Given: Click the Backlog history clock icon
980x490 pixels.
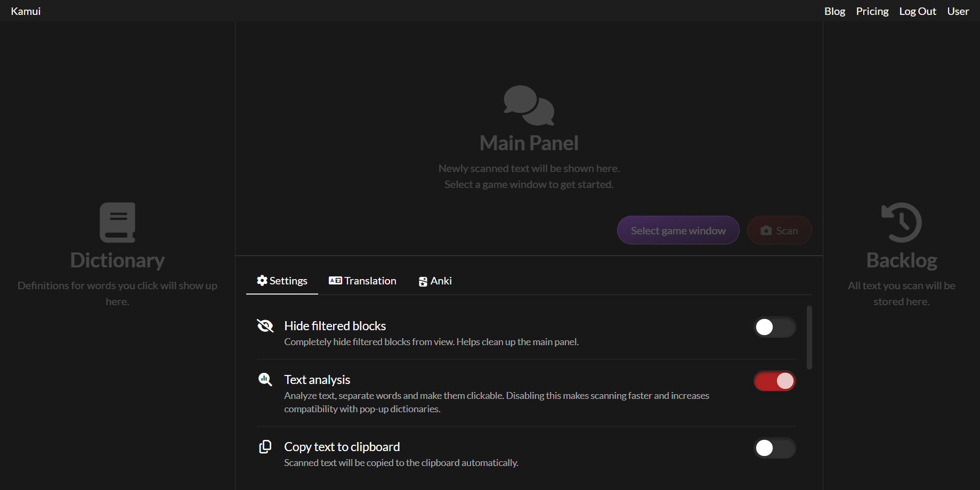Looking at the screenshot, I should point(901,222).
